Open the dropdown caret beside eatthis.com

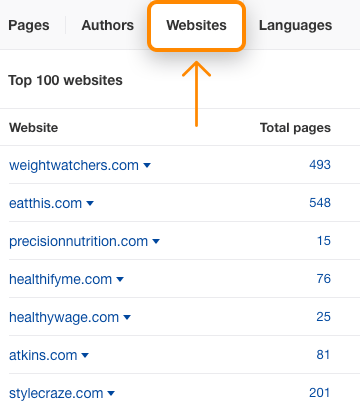(x=90, y=203)
